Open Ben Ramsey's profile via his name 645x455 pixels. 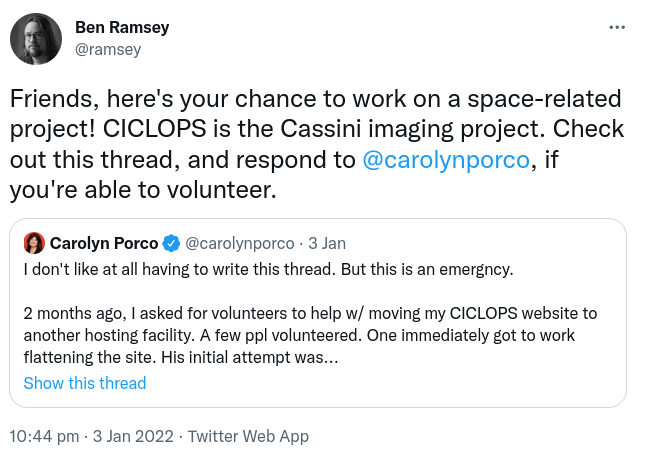tap(120, 27)
